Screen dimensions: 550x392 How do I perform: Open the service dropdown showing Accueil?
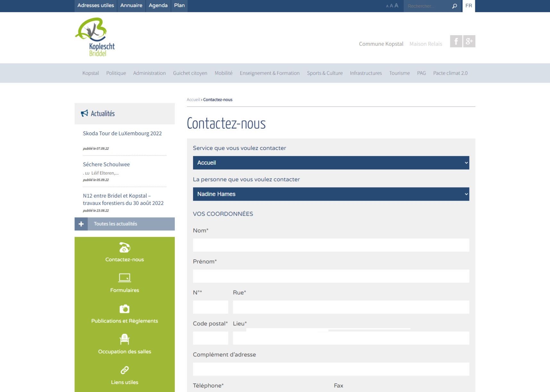(331, 163)
